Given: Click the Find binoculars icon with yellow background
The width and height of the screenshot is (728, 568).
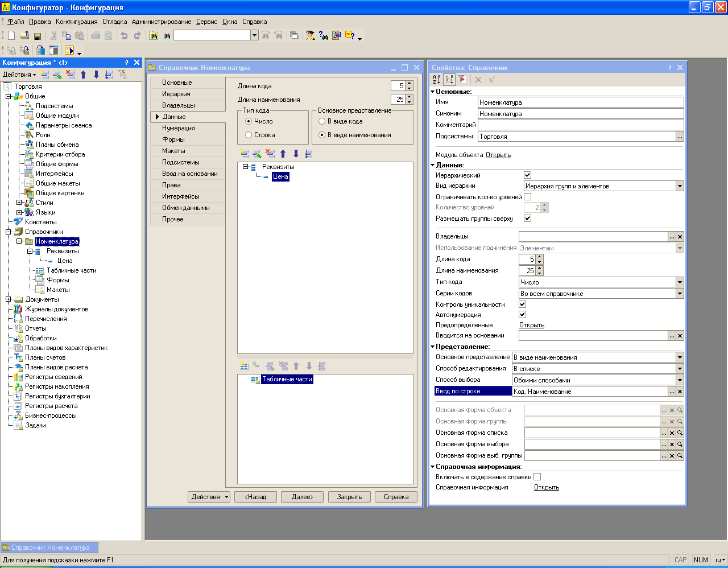Looking at the screenshot, I should 154,35.
